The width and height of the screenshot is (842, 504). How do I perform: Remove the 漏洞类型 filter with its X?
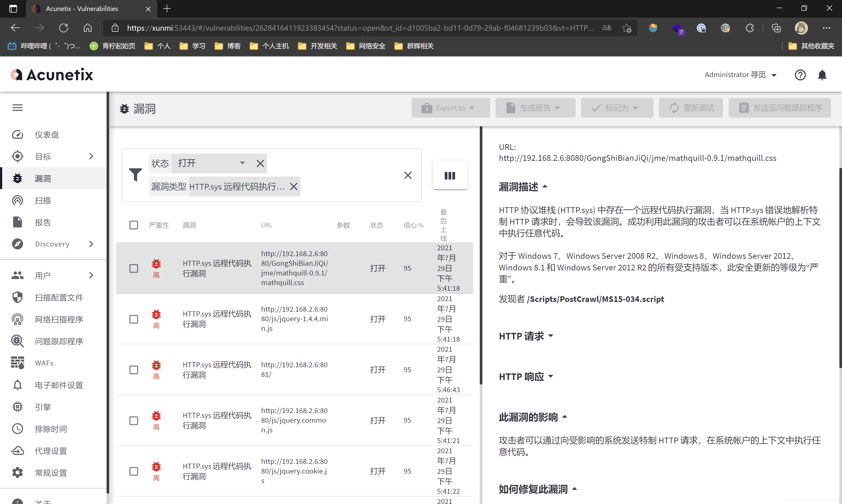(x=294, y=186)
